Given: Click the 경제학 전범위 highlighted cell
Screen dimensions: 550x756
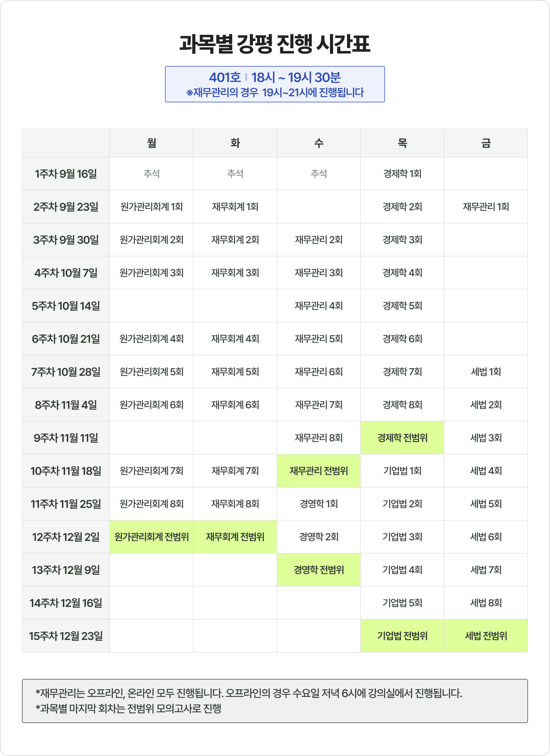Looking at the screenshot, I should (402, 438).
